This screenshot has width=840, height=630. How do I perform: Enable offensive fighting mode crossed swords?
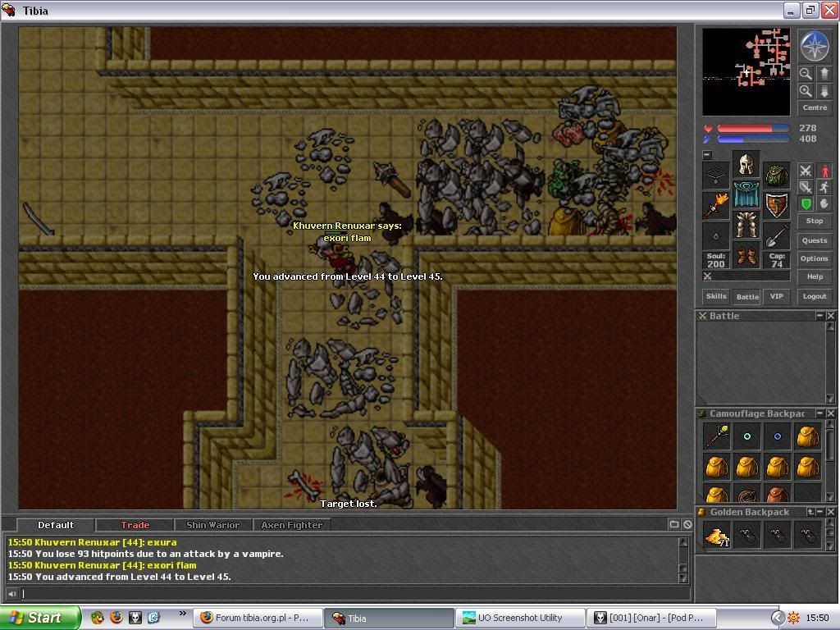(806, 171)
